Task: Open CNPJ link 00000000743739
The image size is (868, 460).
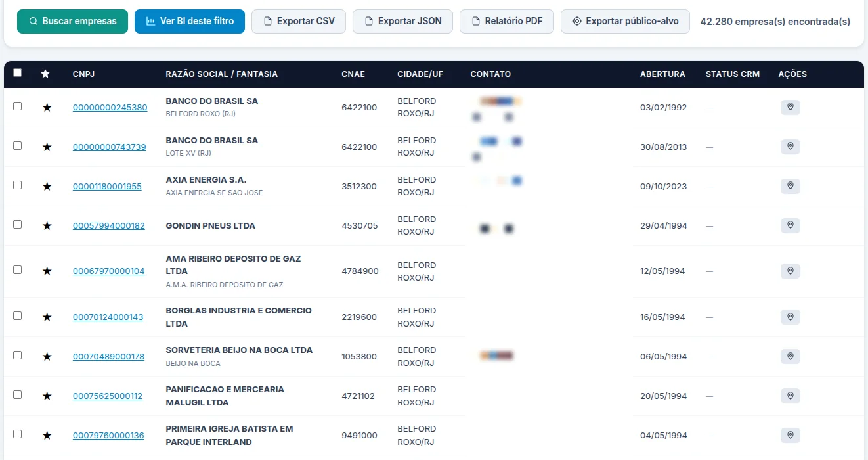Action: tap(109, 147)
